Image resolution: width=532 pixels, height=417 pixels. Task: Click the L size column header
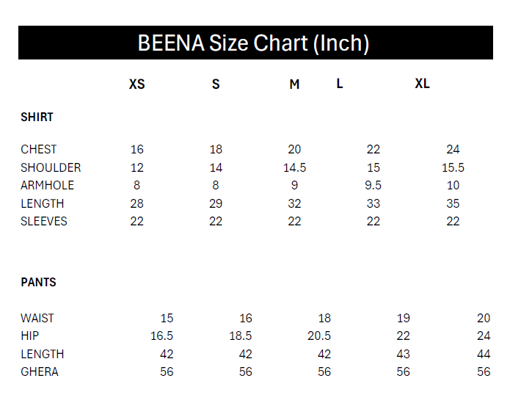(340, 84)
